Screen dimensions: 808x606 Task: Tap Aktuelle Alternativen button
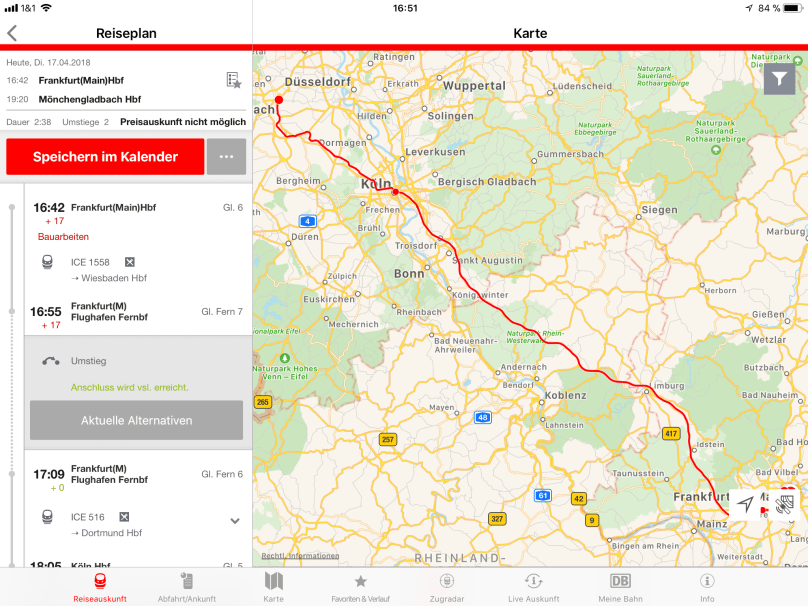tap(136, 420)
